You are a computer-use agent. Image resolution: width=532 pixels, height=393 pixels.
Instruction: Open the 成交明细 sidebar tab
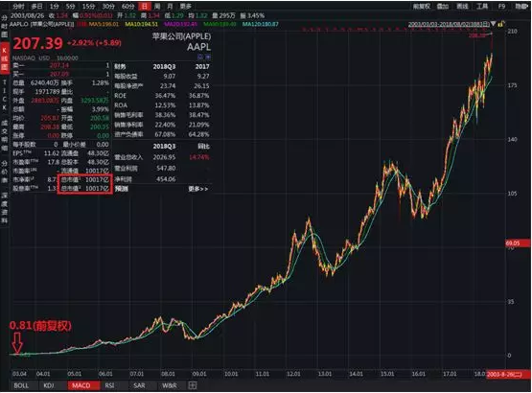pos(5,135)
